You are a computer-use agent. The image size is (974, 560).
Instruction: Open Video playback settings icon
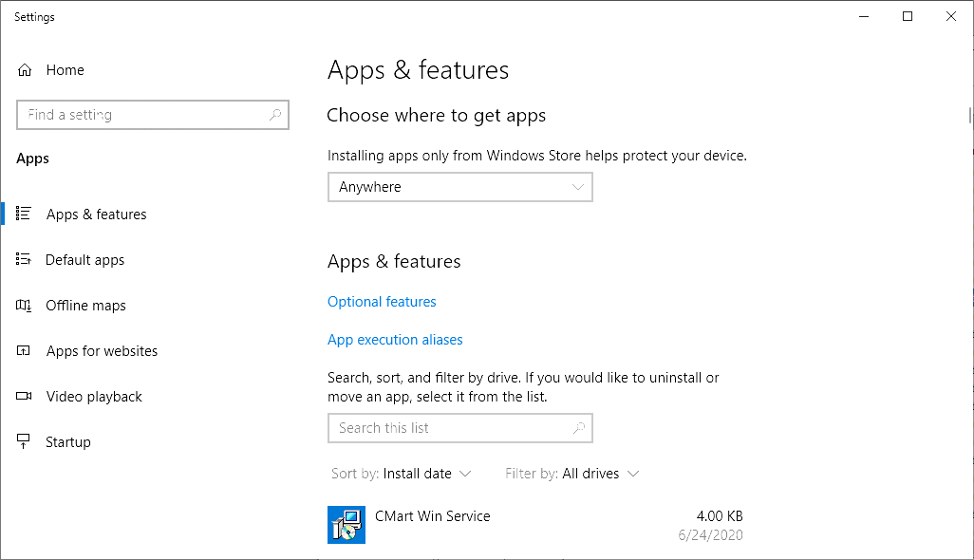click(x=24, y=396)
